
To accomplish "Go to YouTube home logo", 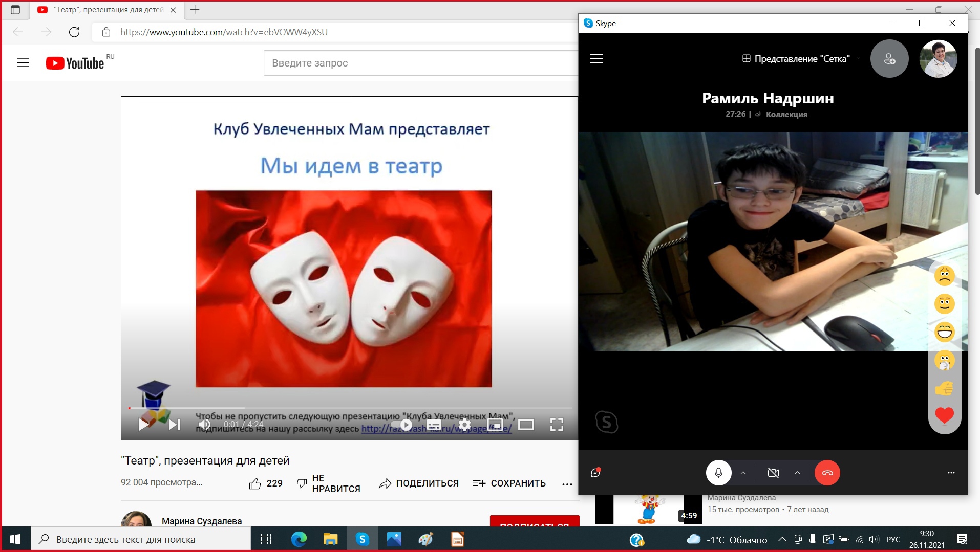I will click(x=75, y=63).
